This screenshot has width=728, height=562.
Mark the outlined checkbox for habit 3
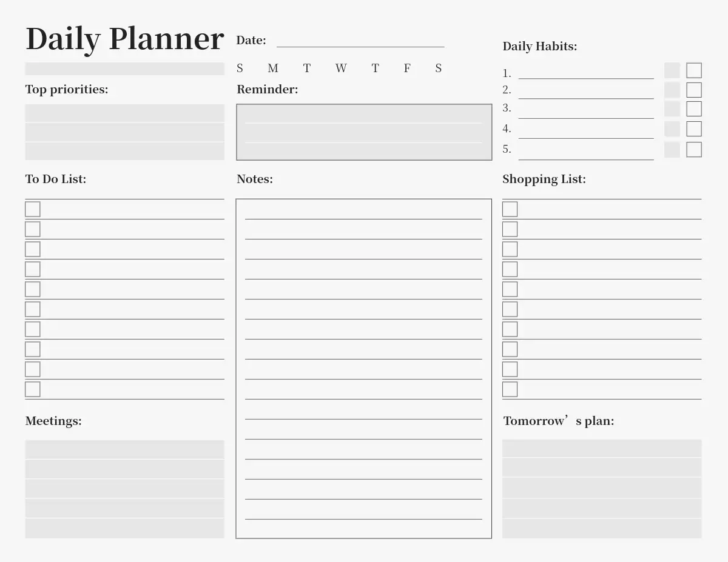point(694,109)
